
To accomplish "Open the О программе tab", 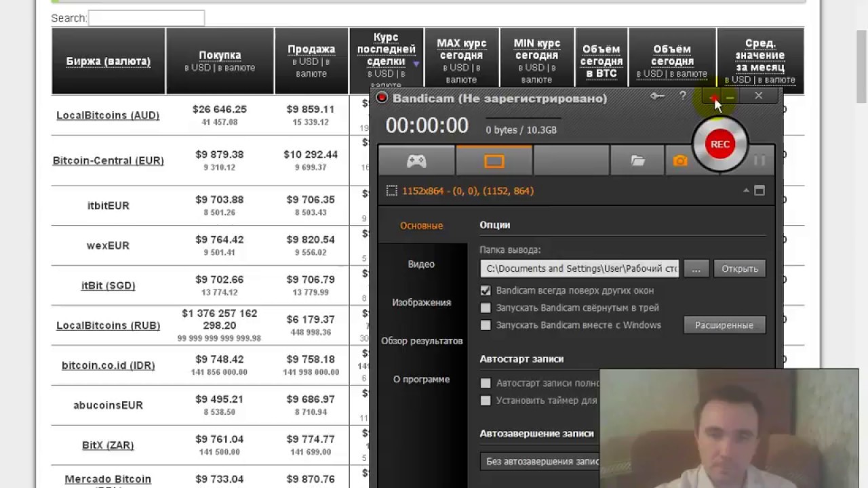I will [x=422, y=380].
